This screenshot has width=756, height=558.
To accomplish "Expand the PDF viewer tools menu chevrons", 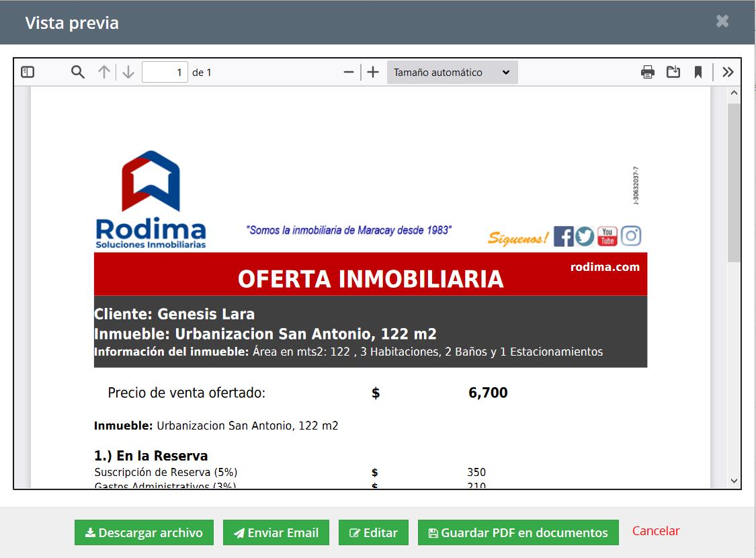I will coord(728,72).
